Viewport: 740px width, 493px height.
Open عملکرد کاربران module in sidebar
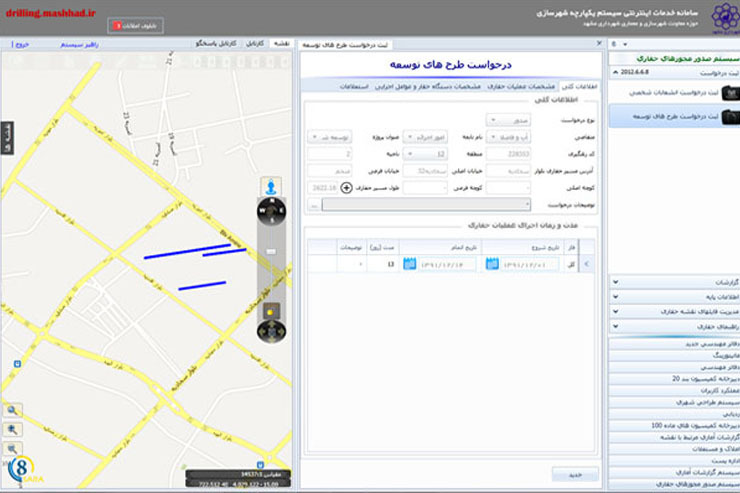pyautogui.click(x=675, y=391)
